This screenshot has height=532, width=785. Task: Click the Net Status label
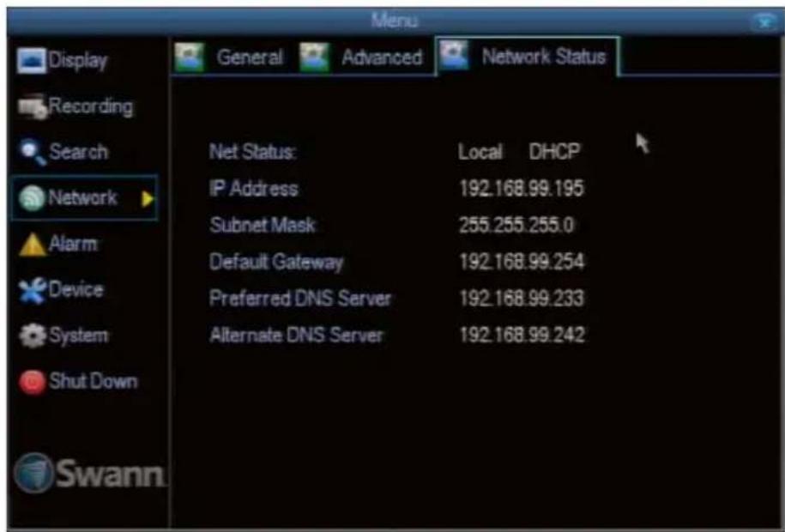click(253, 151)
